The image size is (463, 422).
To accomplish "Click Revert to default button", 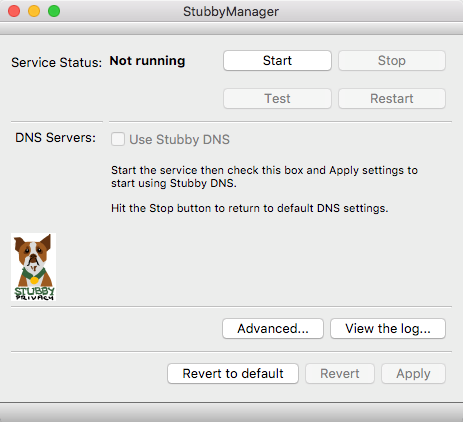I will click(233, 374).
